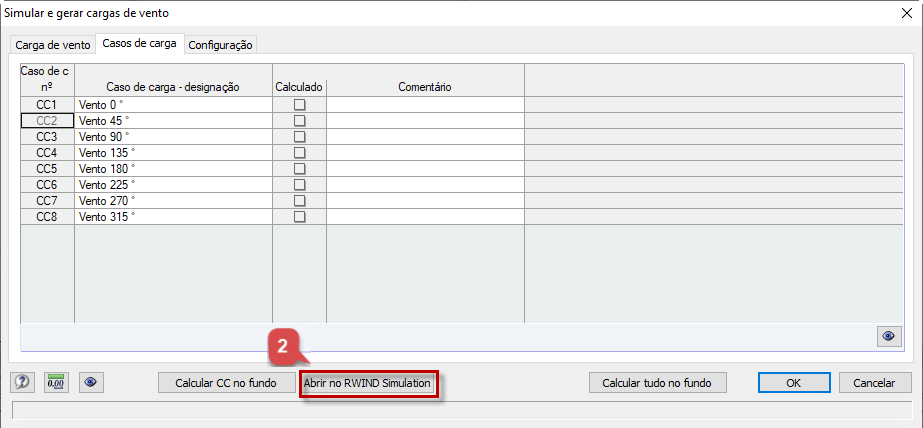This screenshot has height=428, width=923.
Task: Select row header CC7
Action: click(47, 200)
